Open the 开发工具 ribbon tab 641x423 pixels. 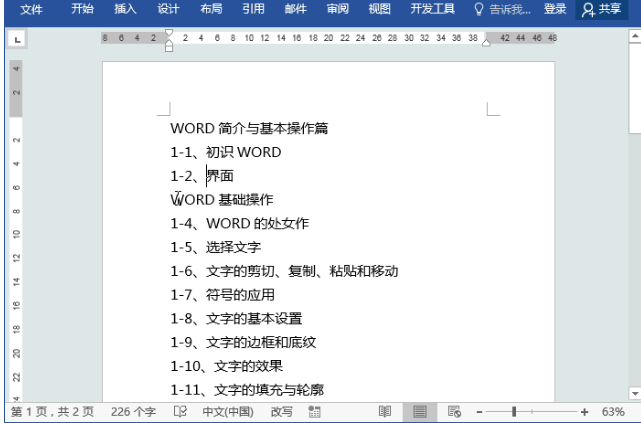pyautogui.click(x=433, y=9)
